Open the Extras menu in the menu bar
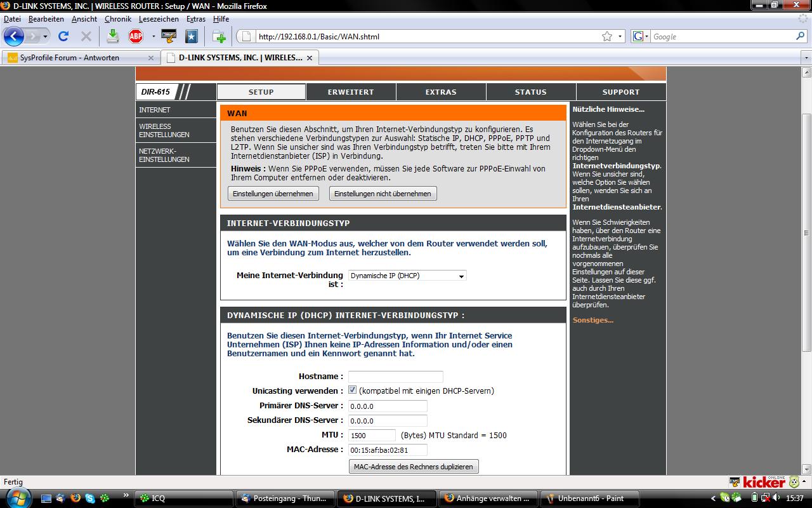Image resolution: width=812 pixels, height=508 pixels. tap(196, 19)
